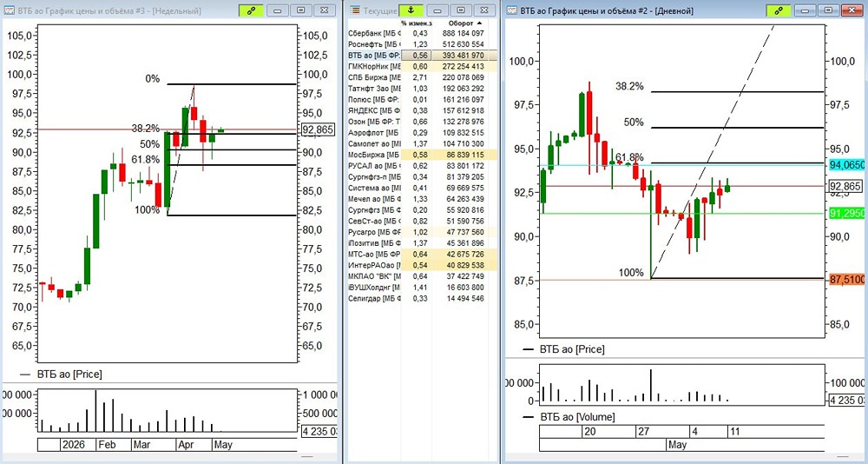Click the 11 date label on the daily time axis
The height and width of the screenshot is (464, 868).
pos(736,432)
